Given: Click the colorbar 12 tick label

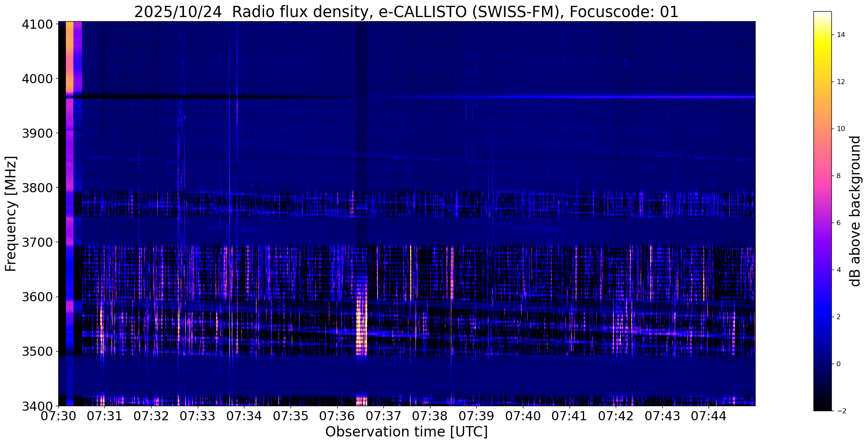Looking at the screenshot, I should click(841, 82).
